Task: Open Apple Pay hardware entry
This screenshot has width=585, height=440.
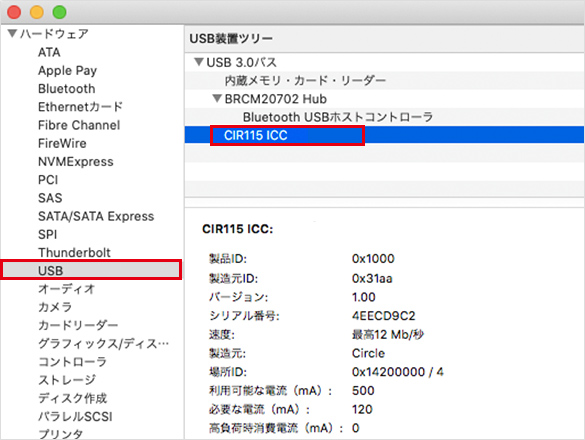Action: pos(67,71)
